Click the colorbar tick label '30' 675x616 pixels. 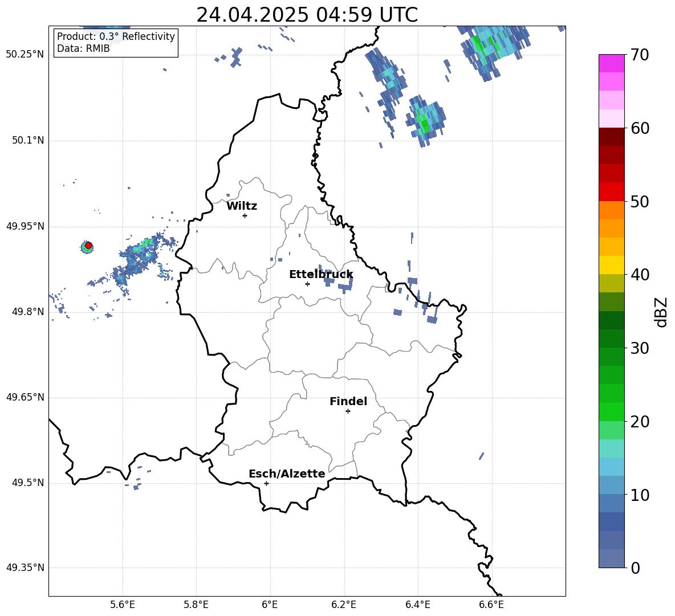640,348
